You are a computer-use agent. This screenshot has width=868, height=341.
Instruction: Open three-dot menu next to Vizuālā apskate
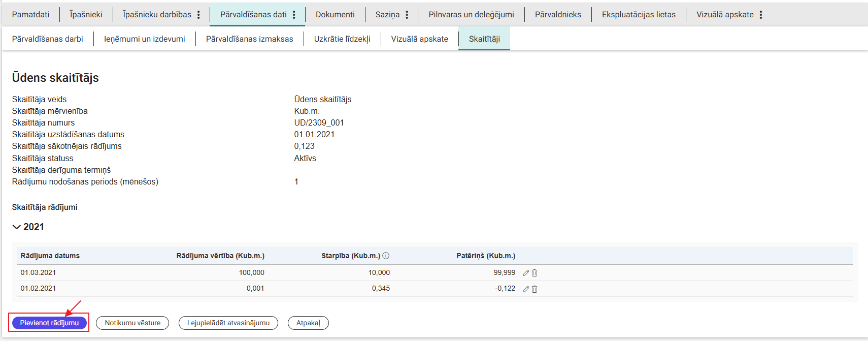click(x=761, y=15)
